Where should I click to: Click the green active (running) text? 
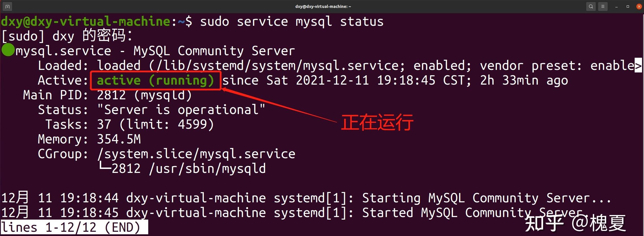155,80
